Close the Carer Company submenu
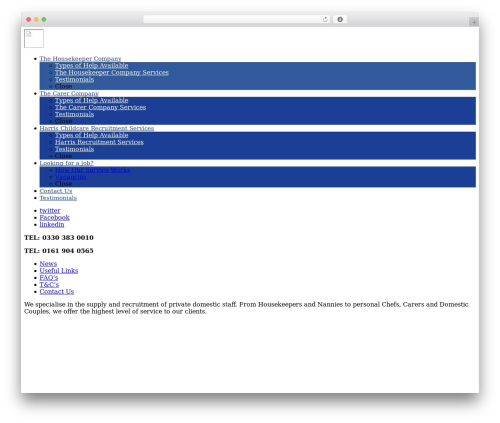 point(63,121)
